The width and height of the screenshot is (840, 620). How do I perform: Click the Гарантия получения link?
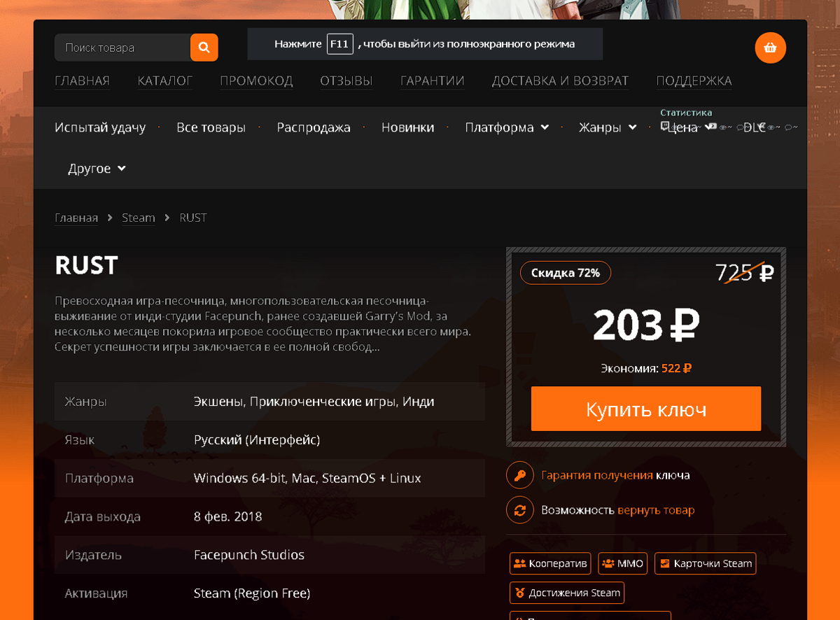pos(597,475)
